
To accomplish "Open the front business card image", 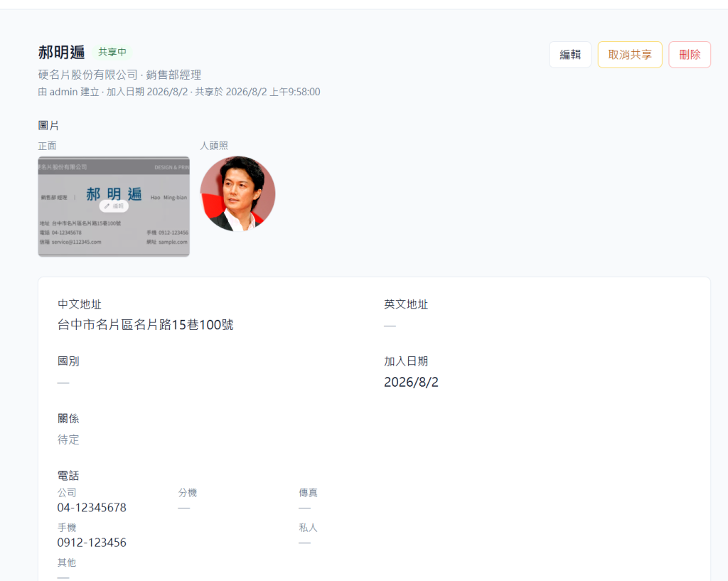I will click(114, 206).
